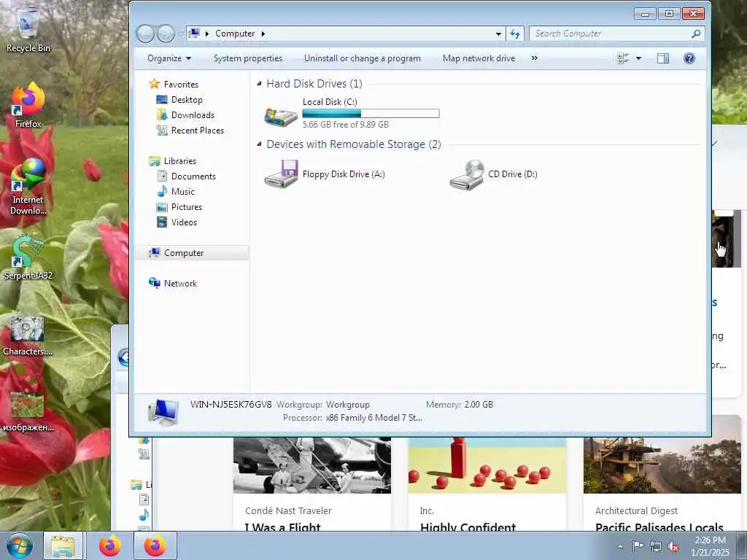Image resolution: width=747 pixels, height=560 pixels.
Task: Click the Action Center flag tray icon
Action: click(x=638, y=545)
